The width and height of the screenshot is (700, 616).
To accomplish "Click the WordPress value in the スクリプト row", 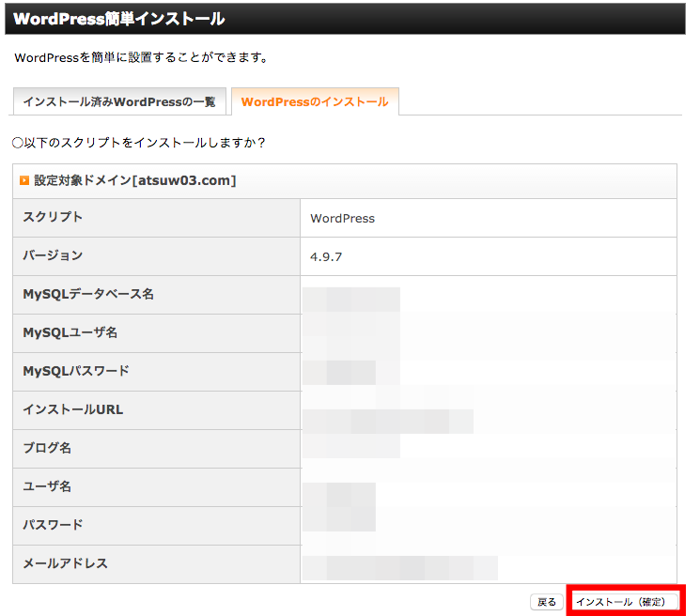I will [342, 219].
